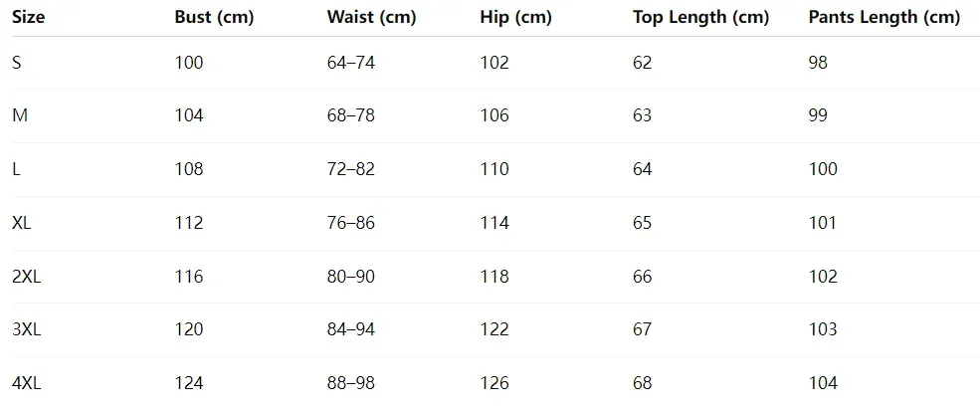
Task: Click hip value 118 in 2XL row
Action: coord(493,277)
